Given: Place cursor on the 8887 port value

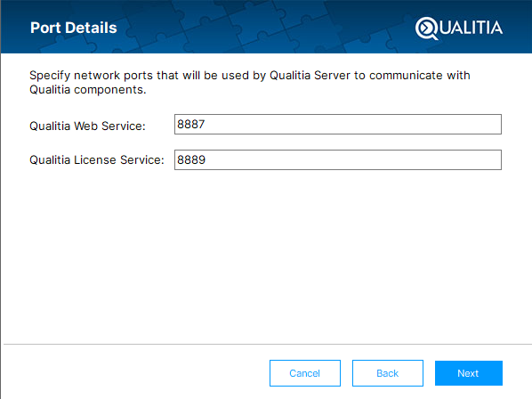Looking at the screenshot, I should 191,125.
